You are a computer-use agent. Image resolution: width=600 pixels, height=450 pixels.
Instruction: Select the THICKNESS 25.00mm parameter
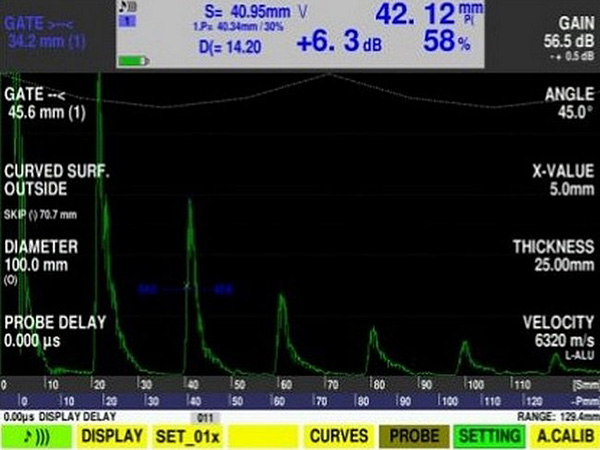pyautogui.click(x=553, y=256)
